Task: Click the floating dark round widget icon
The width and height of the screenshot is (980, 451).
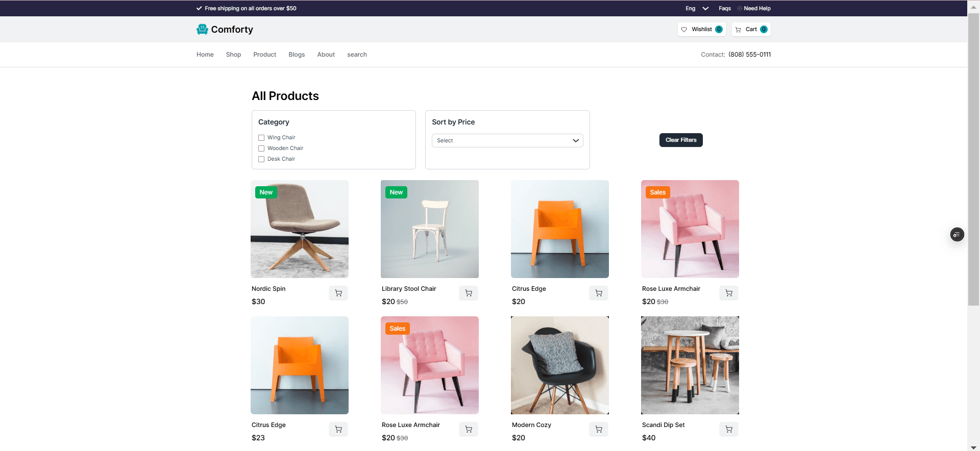Action: pos(957,235)
